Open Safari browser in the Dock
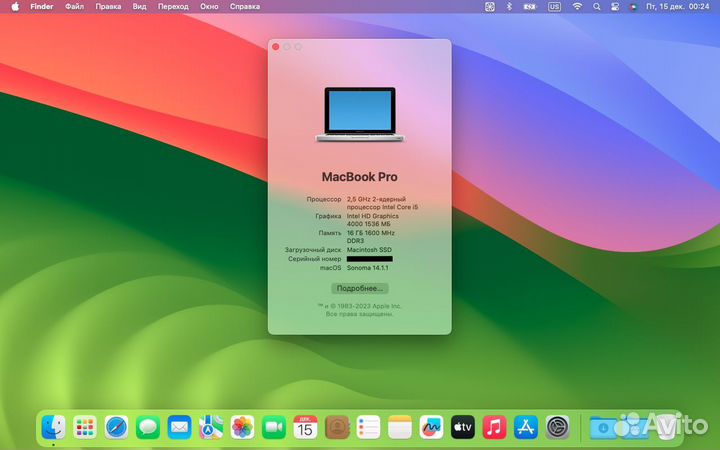This screenshot has width=720, height=450. tap(117, 428)
